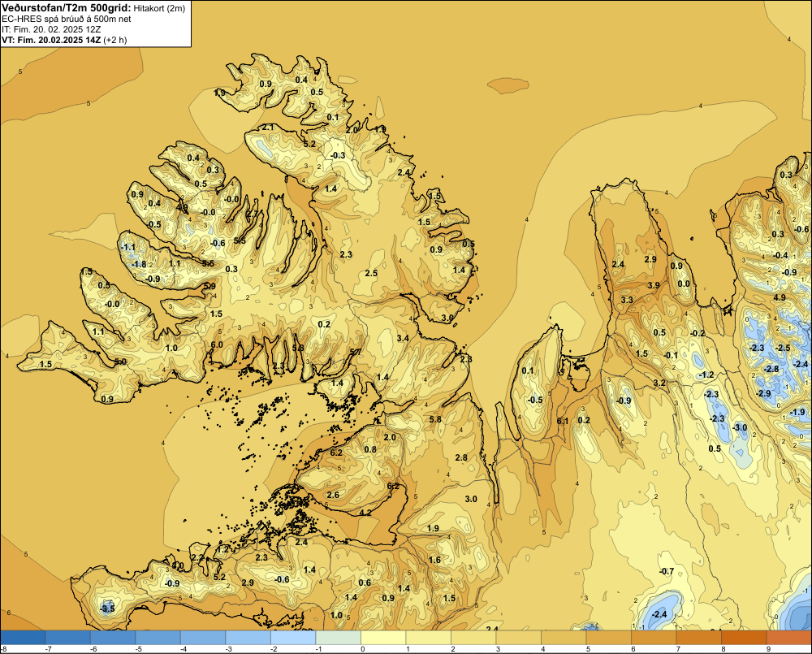Click the -8 tick label on the legend
Viewport: 812px width, 654px height.
[x=3, y=649]
